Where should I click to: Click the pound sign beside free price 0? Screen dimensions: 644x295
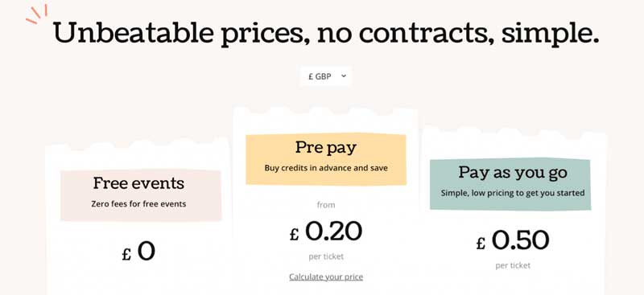point(126,255)
